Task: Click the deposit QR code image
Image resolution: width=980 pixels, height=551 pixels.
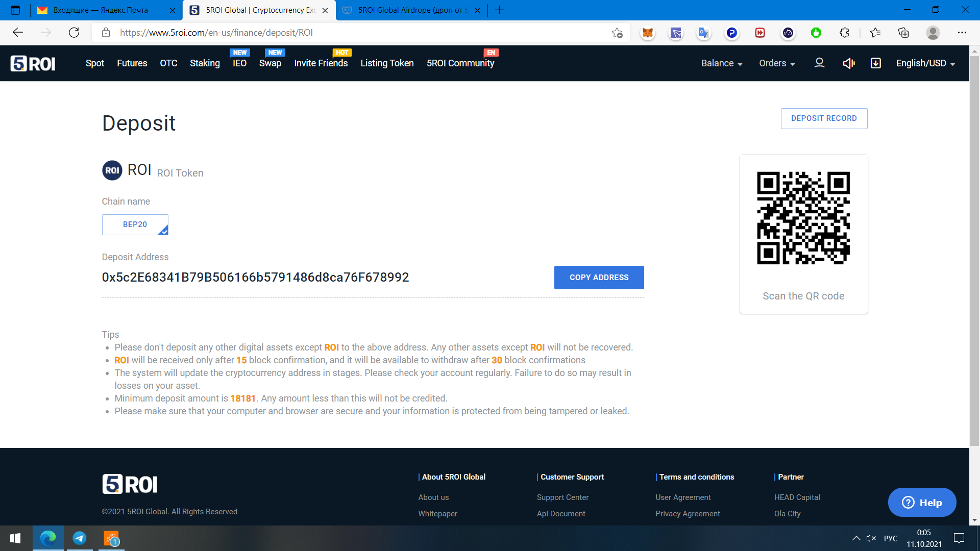Action: 803,218
